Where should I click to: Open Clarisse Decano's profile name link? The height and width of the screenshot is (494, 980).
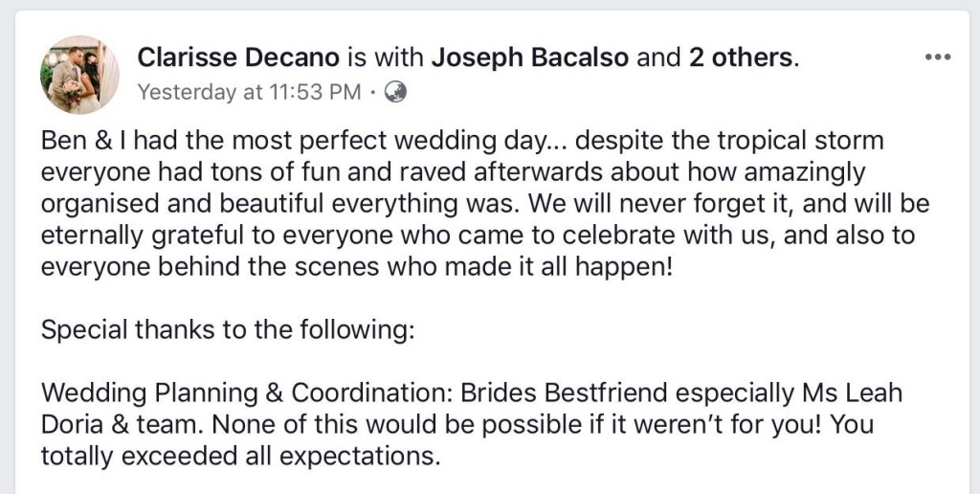[238, 57]
